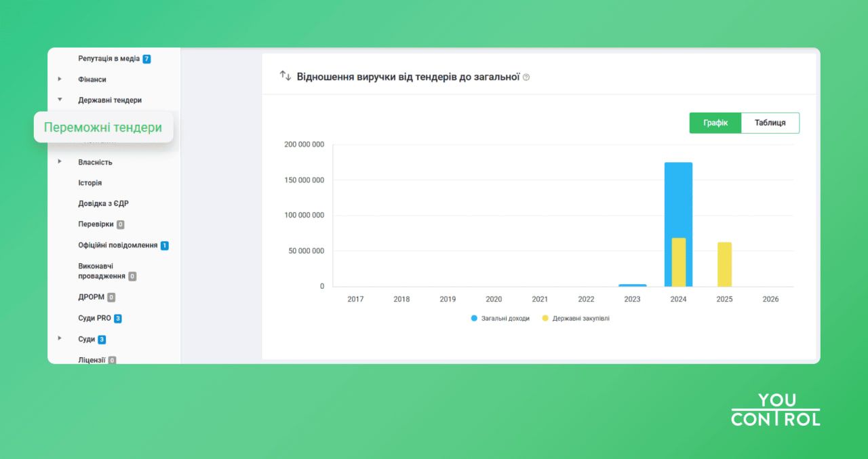Click the "1" badge beside Офіційні повідомлення
The image size is (868, 459).
(163, 245)
